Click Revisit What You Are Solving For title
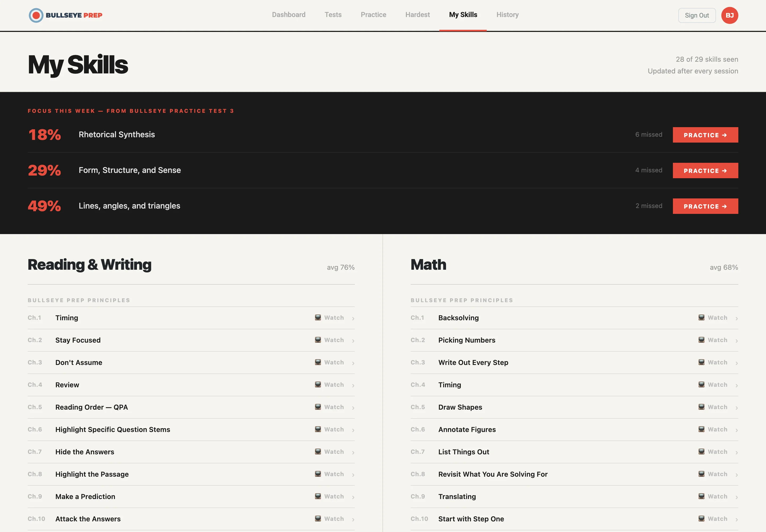 click(x=493, y=474)
